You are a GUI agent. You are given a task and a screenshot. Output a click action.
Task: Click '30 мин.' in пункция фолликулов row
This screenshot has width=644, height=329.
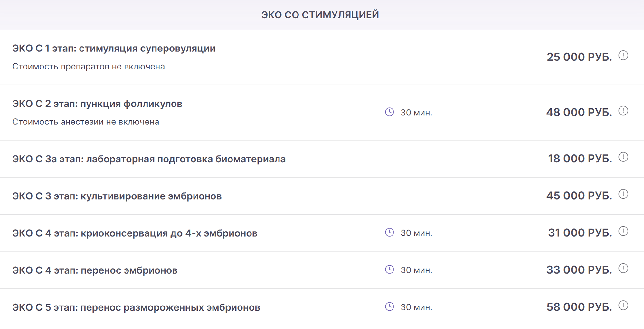(416, 113)
